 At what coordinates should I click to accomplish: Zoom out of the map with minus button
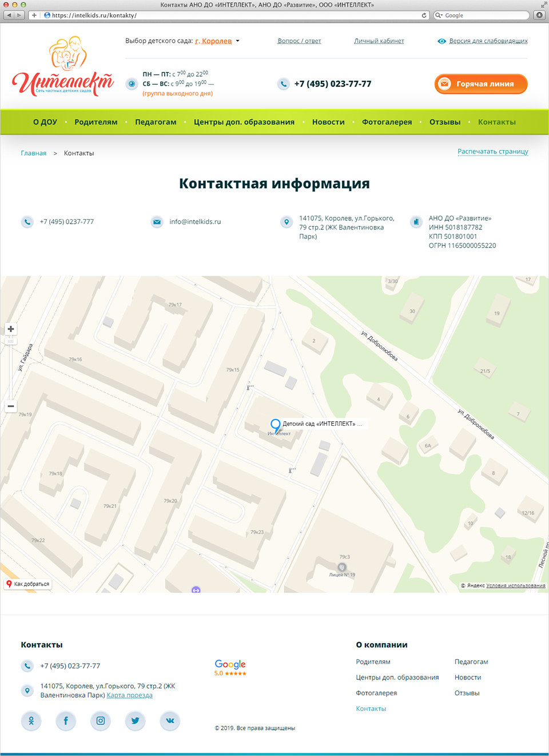point(11,406)
